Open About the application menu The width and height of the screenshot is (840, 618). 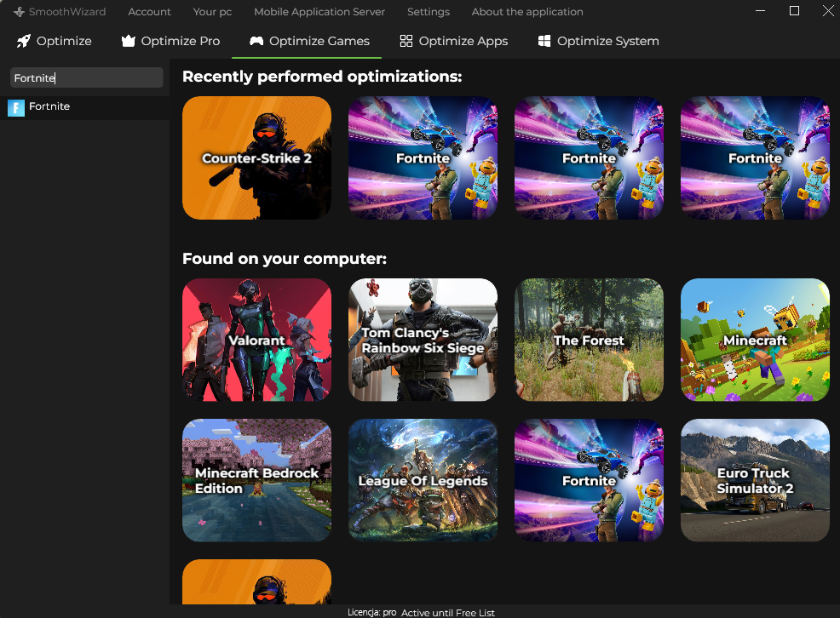(x=527, y=12)
